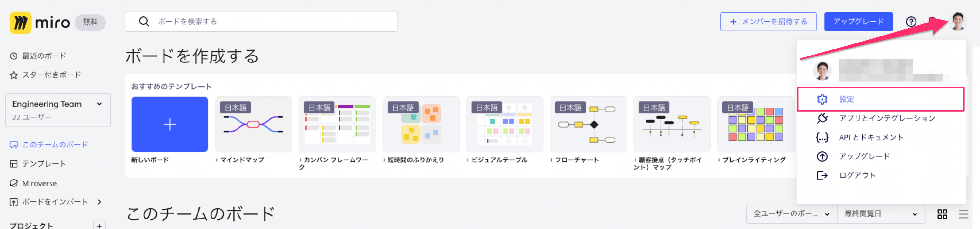Create 新しいボード with blue plus tile
Viewport: 980px width, 229px height.
pos(170,125)
